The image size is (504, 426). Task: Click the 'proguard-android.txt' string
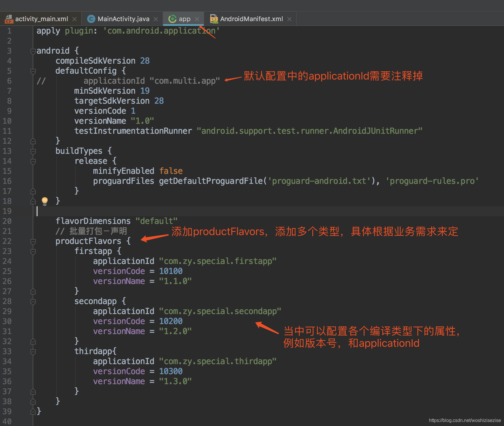(x=319, y=181)
